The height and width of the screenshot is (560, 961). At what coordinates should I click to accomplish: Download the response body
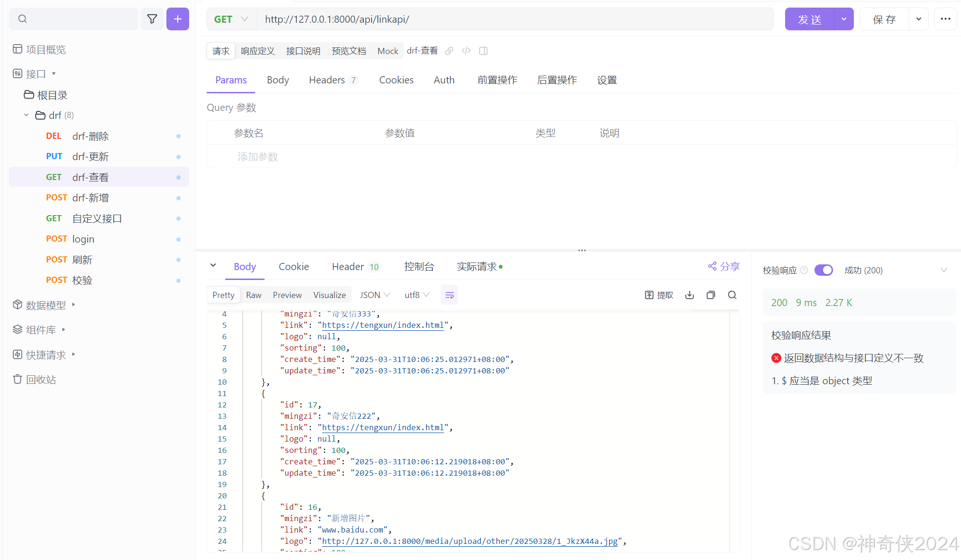(689, 295)
